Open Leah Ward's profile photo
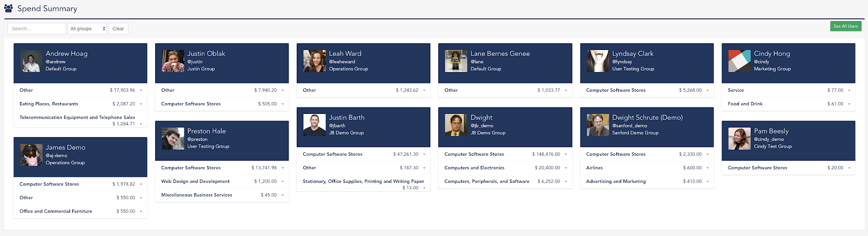Screen dimensions: 868x236 (315, 61)
